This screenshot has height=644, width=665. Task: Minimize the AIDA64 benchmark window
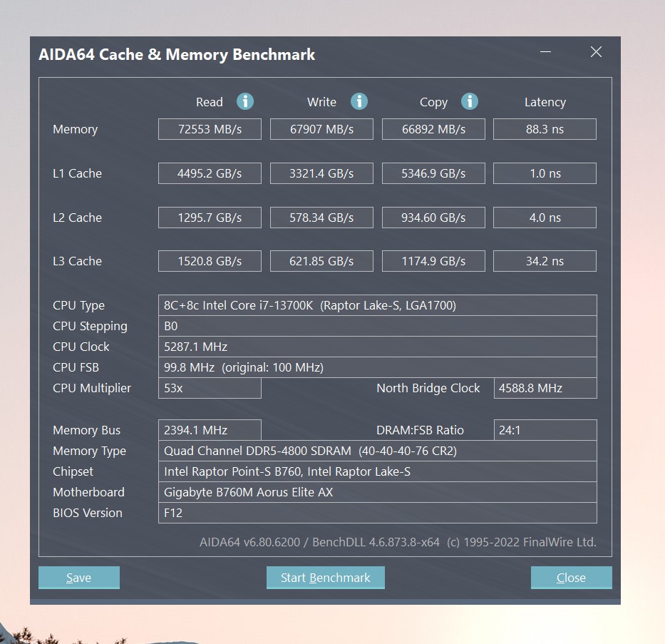545,52
